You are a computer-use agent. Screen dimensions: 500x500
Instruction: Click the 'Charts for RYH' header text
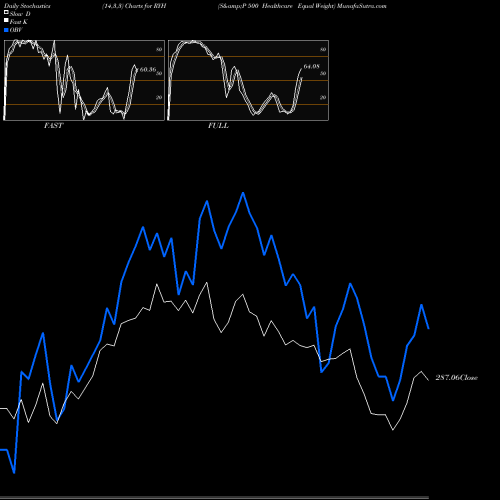146,6
